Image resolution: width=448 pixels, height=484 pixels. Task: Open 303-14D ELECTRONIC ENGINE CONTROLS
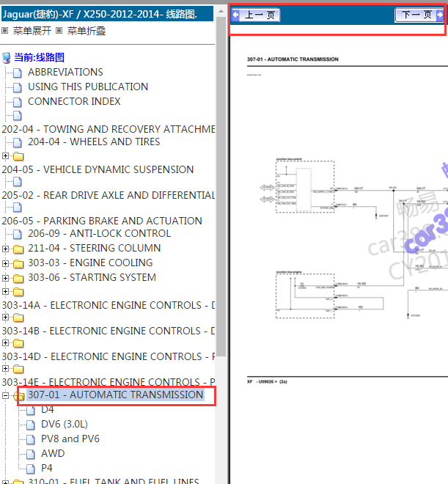click(x=109, y=356)
